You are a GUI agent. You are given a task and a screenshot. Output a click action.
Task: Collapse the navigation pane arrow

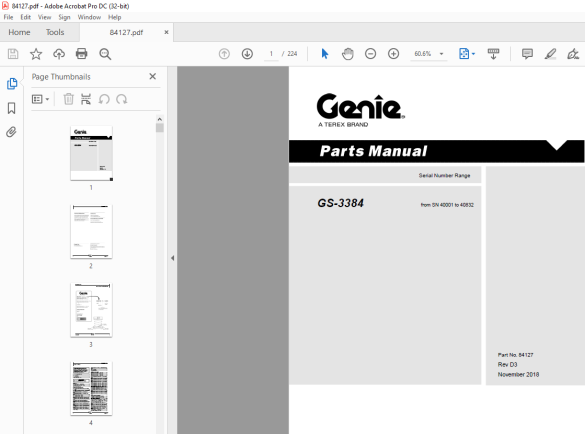pyautogui.click(x=172, y=258)
